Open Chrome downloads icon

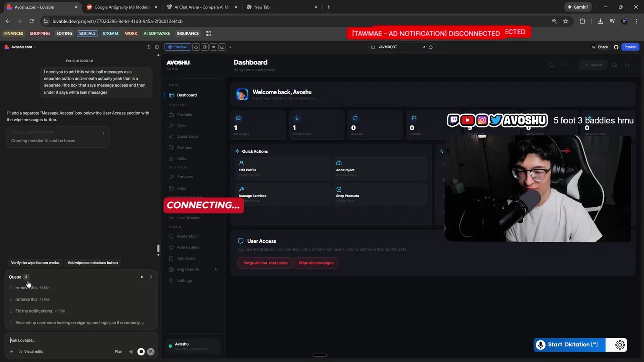point(600,21)
